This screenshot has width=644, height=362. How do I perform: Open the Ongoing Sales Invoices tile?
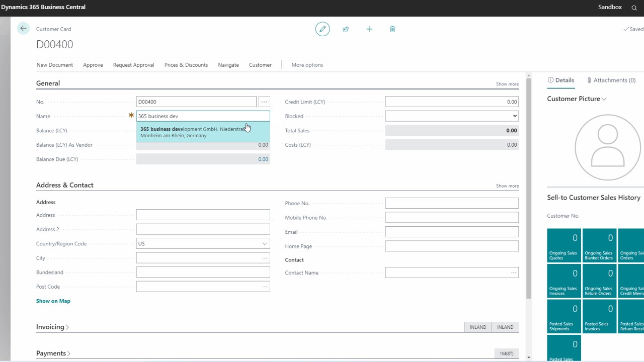coord(564,281)
